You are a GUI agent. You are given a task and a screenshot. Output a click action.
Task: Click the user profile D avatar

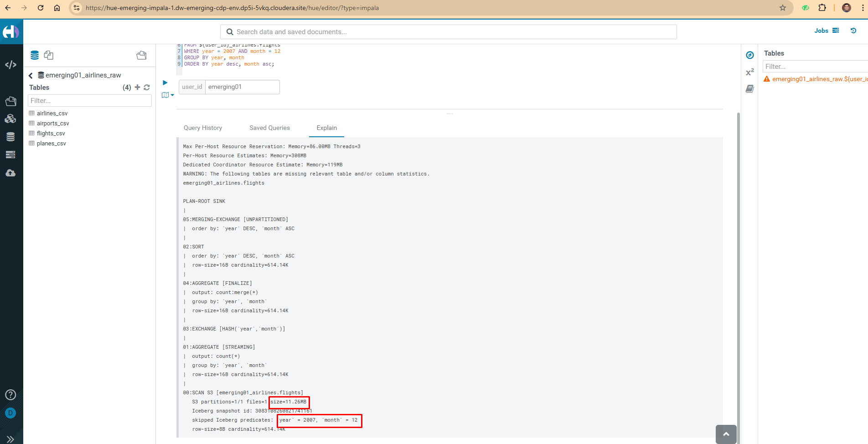coord(10,413)
